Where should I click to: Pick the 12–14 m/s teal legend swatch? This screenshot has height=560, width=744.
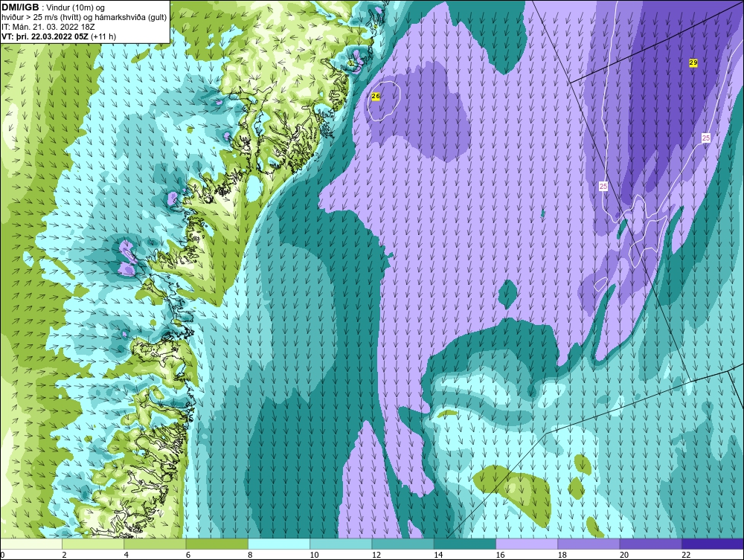pos(403,544)
